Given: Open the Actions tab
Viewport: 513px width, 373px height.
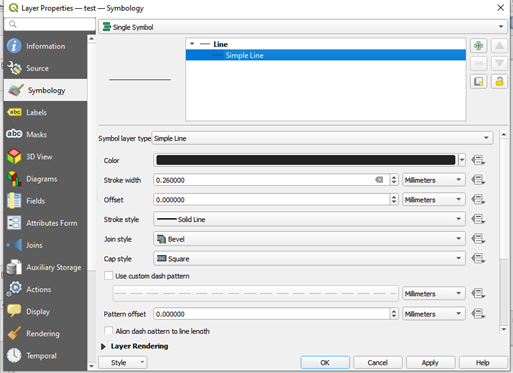Looking at the screenshot, I should [46, 289].
